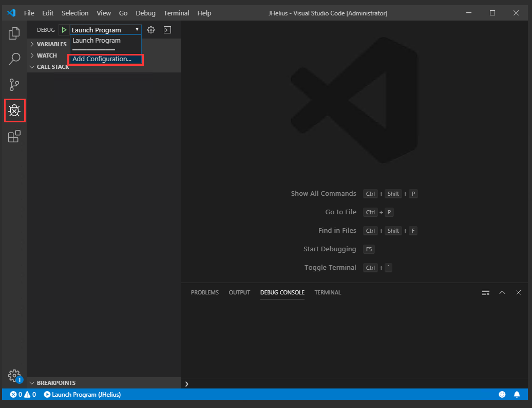Switch to the DEBUG CONSOLE tab
The height and width of the screenshot is (408, 532).
(x=282, y=292)
